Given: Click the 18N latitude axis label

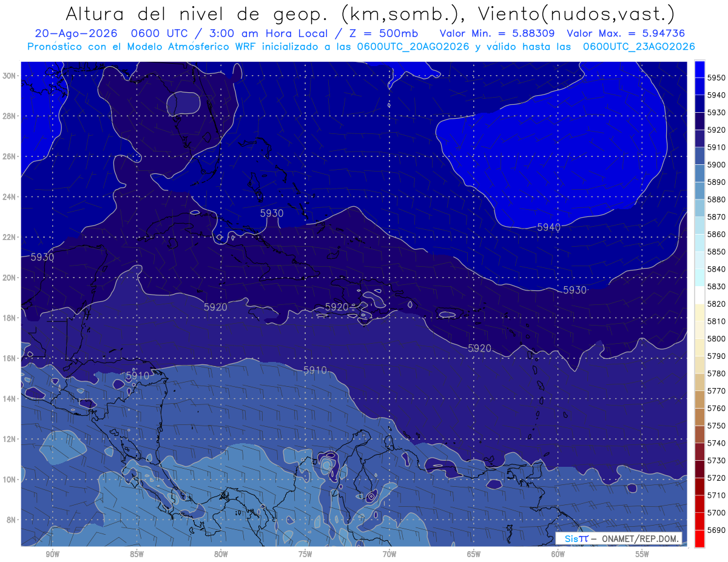Looking at the screenshot, I should [x=9, y=318].
